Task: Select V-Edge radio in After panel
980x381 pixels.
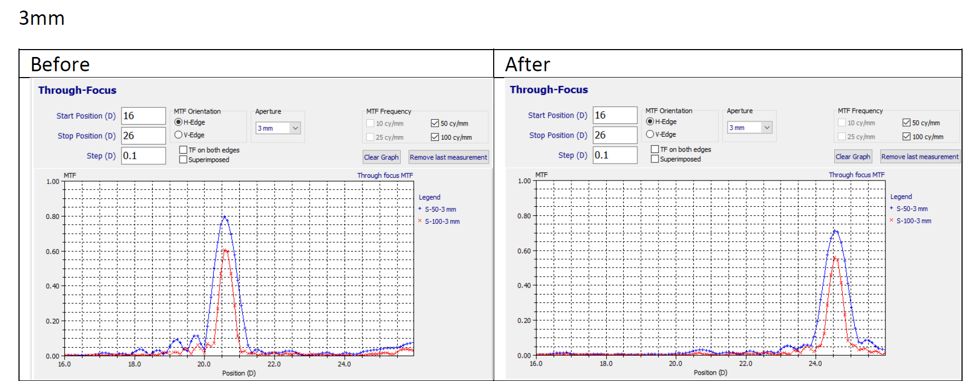Action: click(650, 135)
